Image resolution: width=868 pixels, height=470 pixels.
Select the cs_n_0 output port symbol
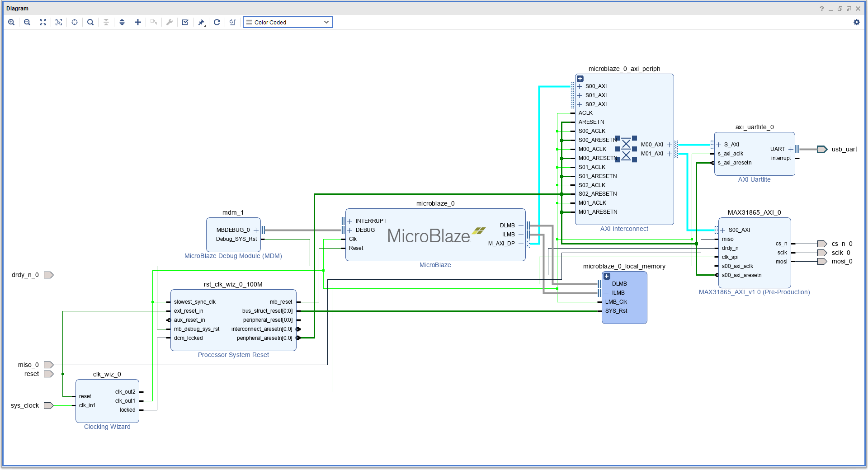[822, 244]
